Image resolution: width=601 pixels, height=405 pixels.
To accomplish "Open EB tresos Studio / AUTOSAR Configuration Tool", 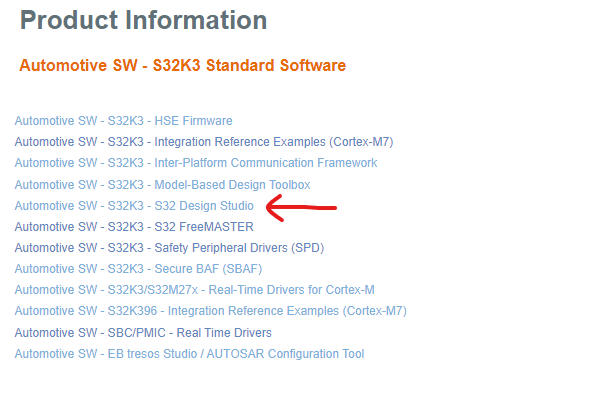I will tap(189, 354).
